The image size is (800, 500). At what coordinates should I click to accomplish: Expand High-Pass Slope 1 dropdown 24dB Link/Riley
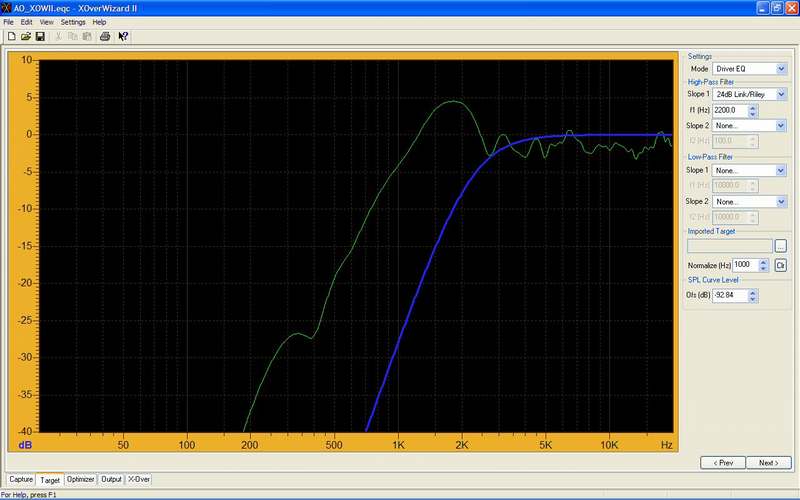[x=781, y=94]
